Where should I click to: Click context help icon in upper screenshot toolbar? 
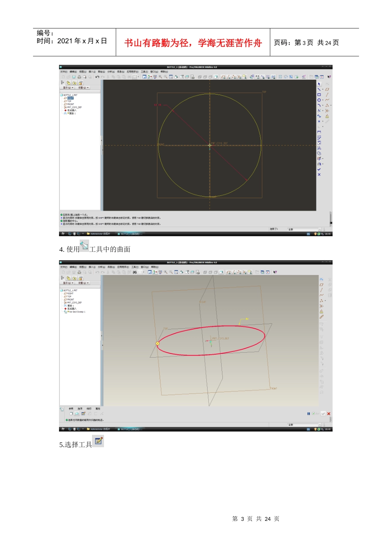329,77
